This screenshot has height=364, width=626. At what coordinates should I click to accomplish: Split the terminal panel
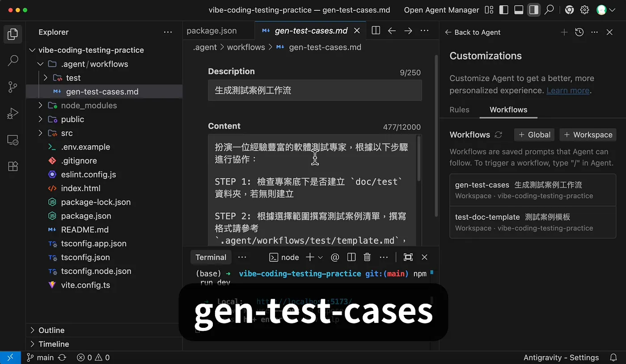(x=351, y=257)
